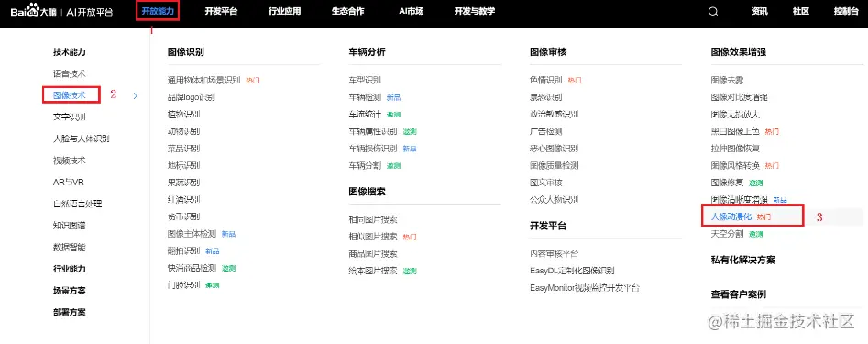Open 图像对比度增强 link

point(739,97)
